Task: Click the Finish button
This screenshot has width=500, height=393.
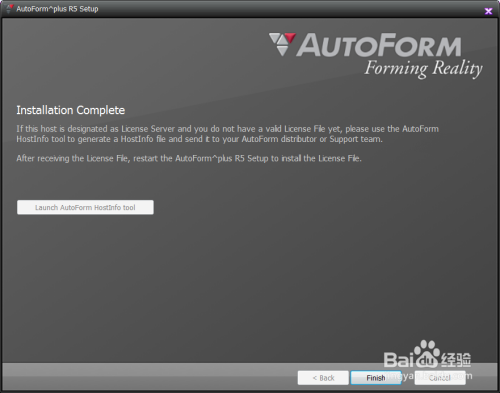Action: point(376,378)
